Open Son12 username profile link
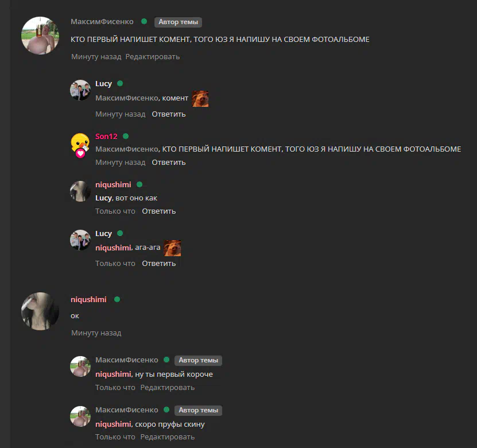This screenshot has width=477, height=448. point(106,136)
